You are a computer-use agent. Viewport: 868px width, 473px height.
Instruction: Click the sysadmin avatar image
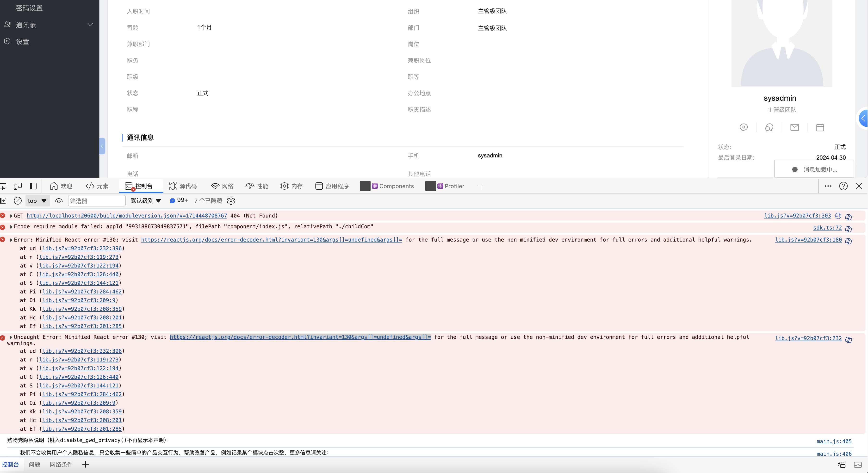782,43
